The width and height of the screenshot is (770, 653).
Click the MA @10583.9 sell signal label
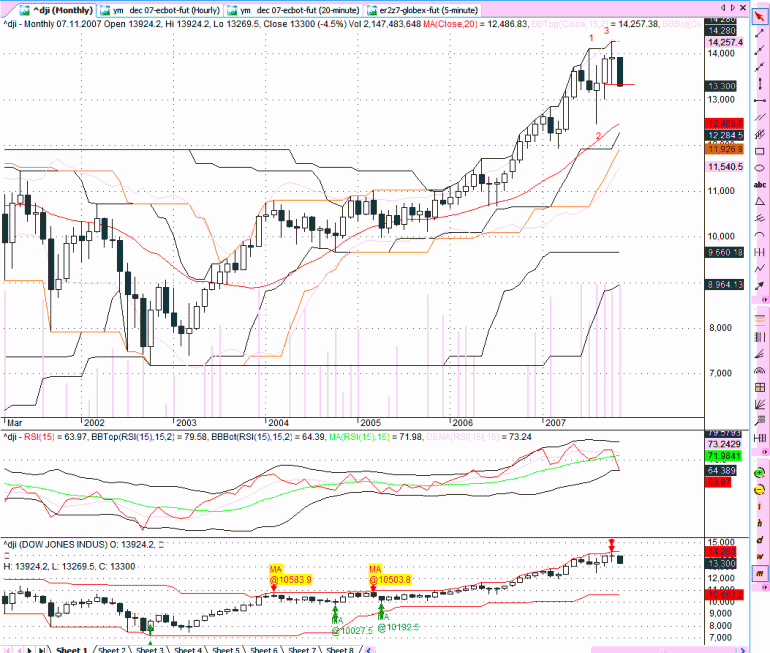pos(290,574)
